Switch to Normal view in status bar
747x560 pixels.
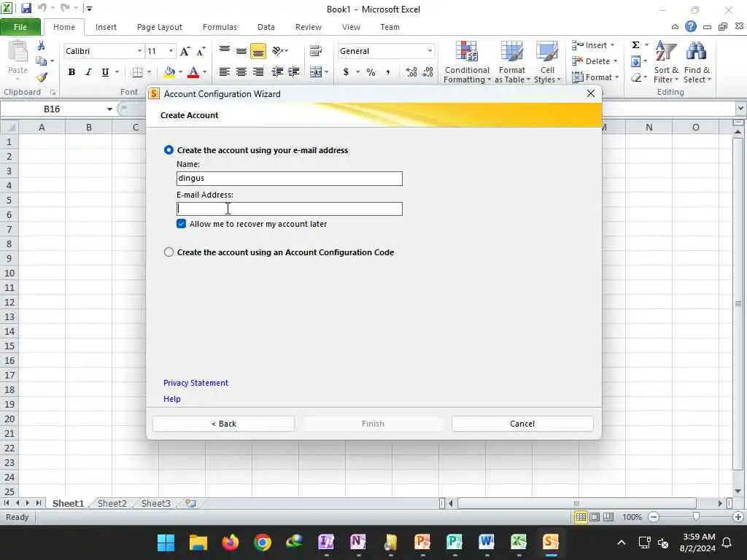(x=581, y=517)
